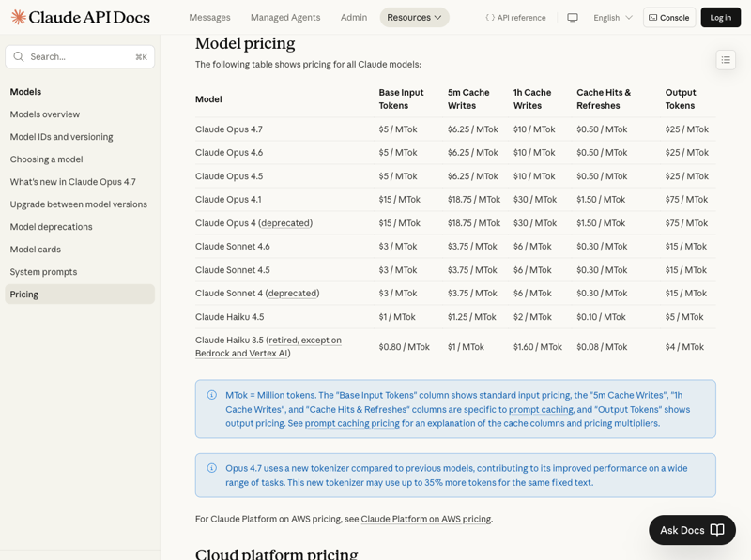Click the Claude Opus 4.6 row name
Screen dimensions: 751x560
point(229,153)
